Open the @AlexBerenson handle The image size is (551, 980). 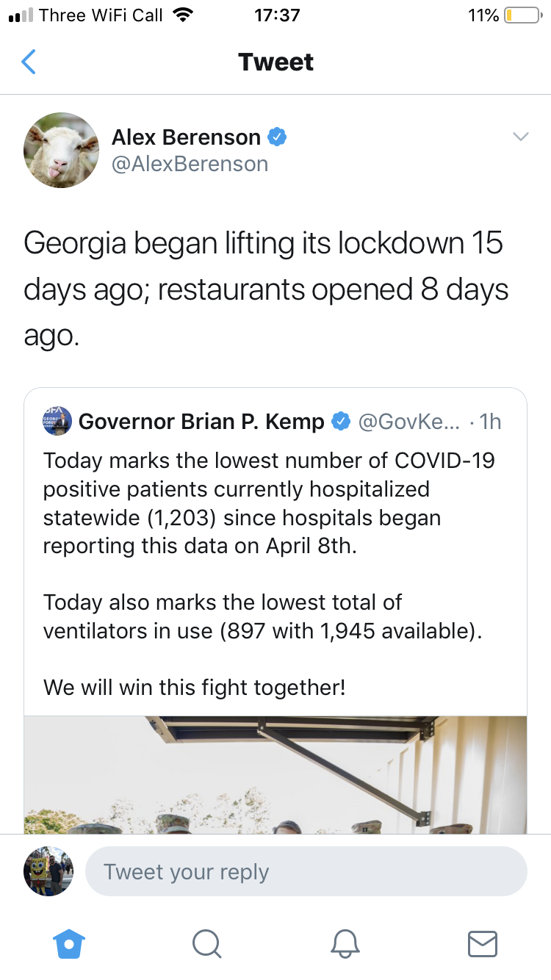pyautogui.click(x=190, y=164)
